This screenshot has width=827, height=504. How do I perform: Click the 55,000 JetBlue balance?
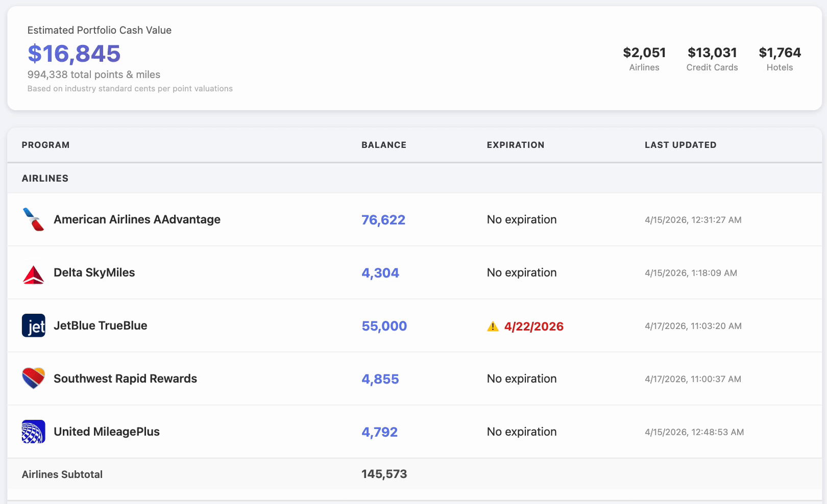(384, 326)
